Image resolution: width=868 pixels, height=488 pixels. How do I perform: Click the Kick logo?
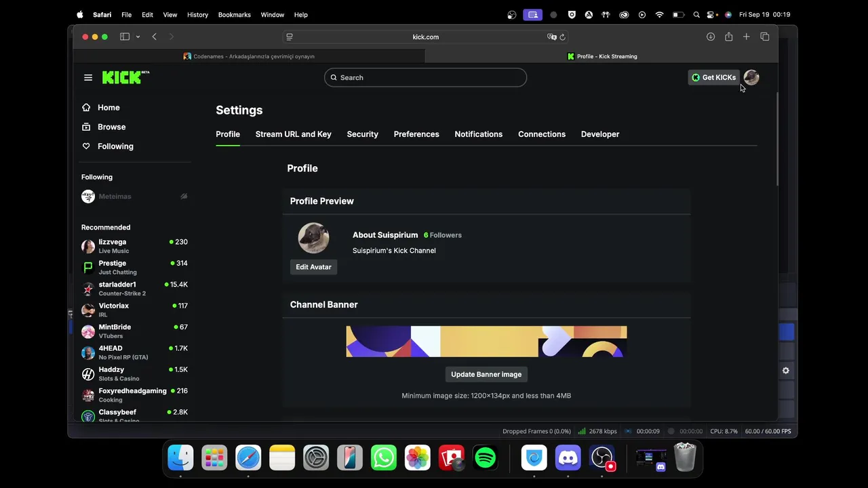125,77
